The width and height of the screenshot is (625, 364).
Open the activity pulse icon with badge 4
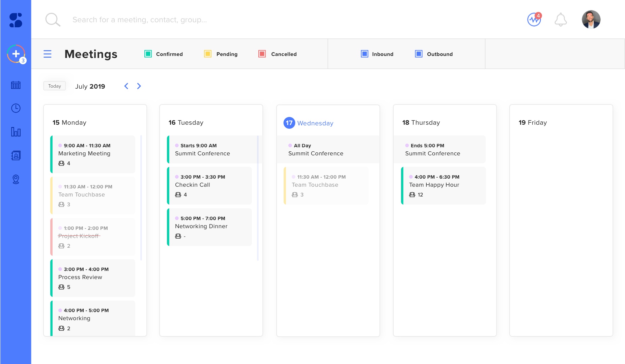(x=534, y=20)
